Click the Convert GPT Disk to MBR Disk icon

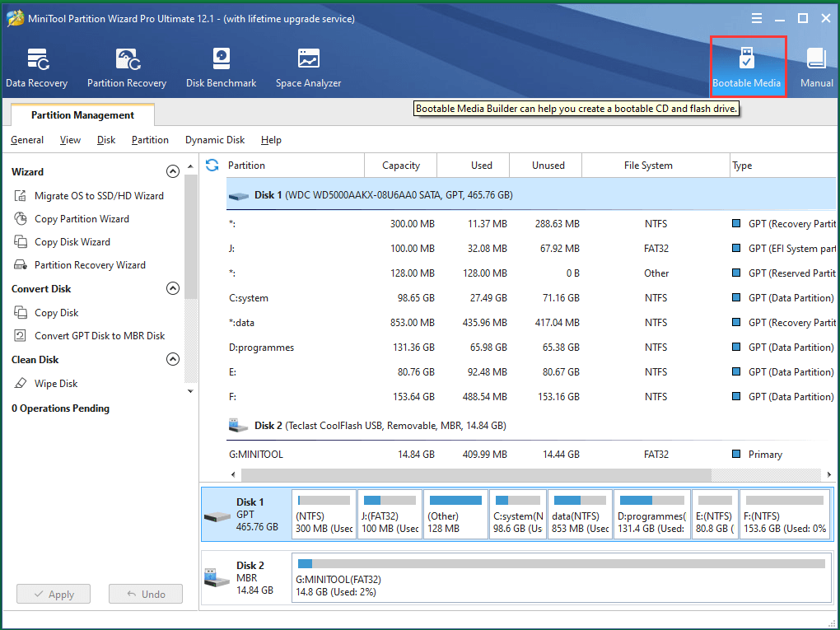(x=20, y=335)
